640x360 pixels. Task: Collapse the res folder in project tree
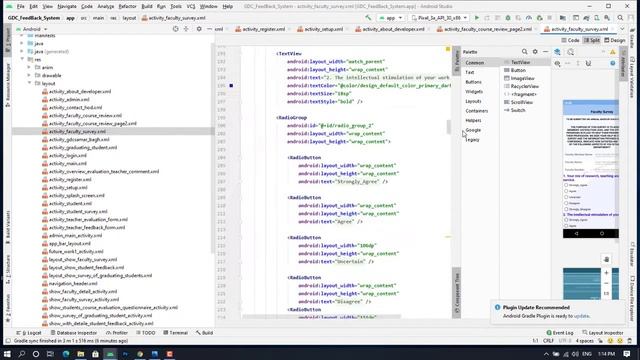22,59
